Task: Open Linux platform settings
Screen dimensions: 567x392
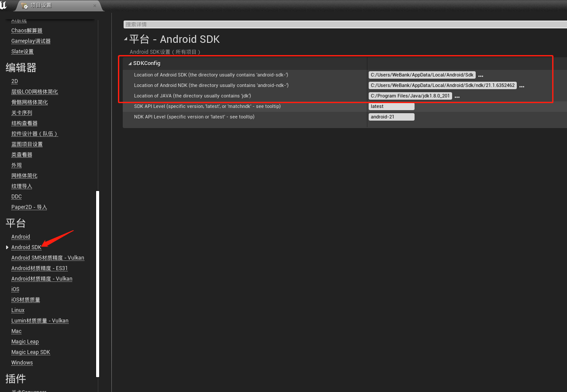Action: 18,310
